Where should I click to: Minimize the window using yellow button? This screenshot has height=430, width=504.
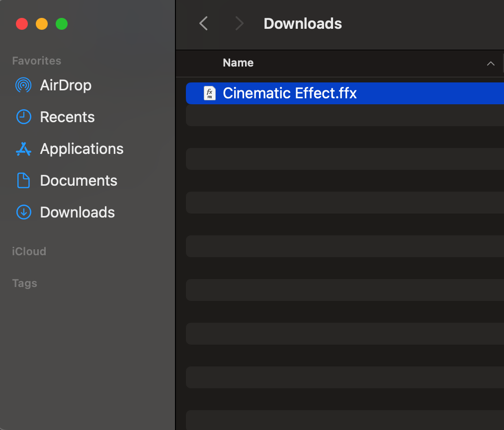(42, 24)
